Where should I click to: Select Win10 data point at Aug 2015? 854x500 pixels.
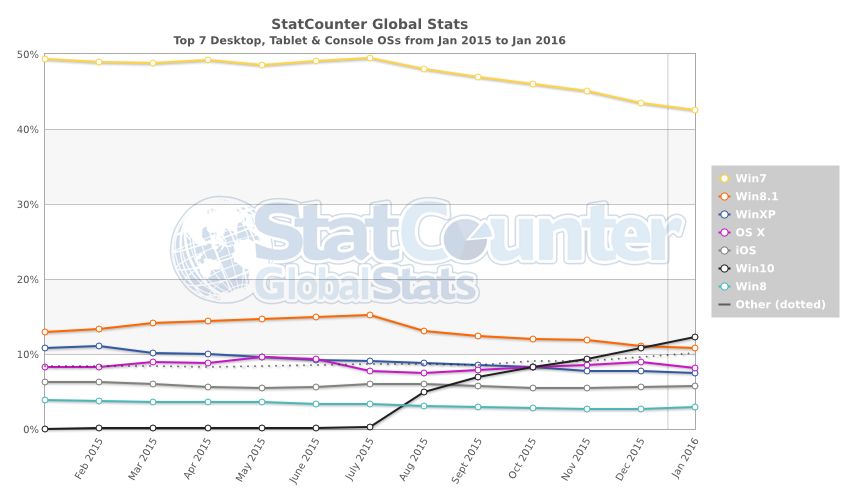coord(424,392)
